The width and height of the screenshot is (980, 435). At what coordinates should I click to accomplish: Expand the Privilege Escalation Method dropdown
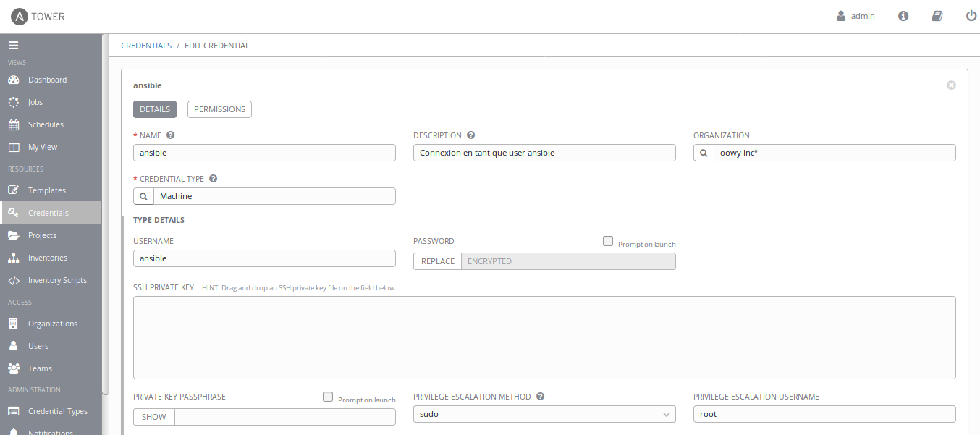(544, 415)
